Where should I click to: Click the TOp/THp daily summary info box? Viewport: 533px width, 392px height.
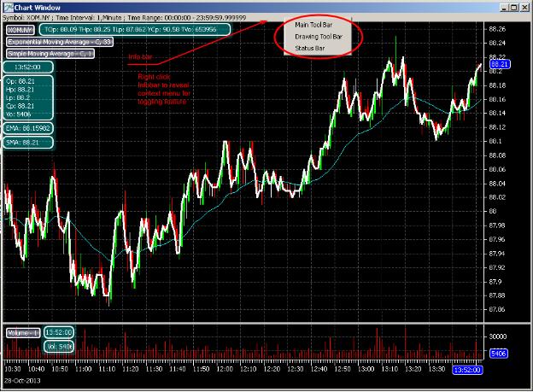[x=133, y=28]
